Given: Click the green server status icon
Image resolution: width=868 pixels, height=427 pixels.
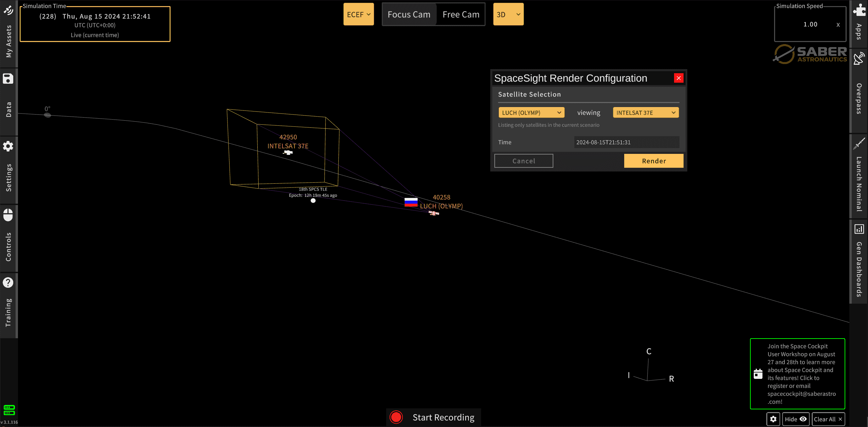Looking at the screenshot, I should pyautogui.click(x=9, y=410).
